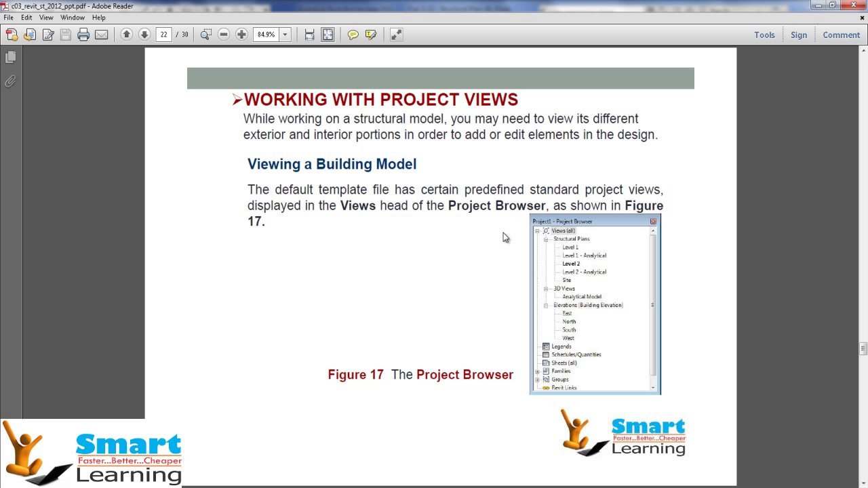Screen dimensions: 868x488
Task: Open the zoom level dropdown arrow
Action: click(x=285, y=35)
